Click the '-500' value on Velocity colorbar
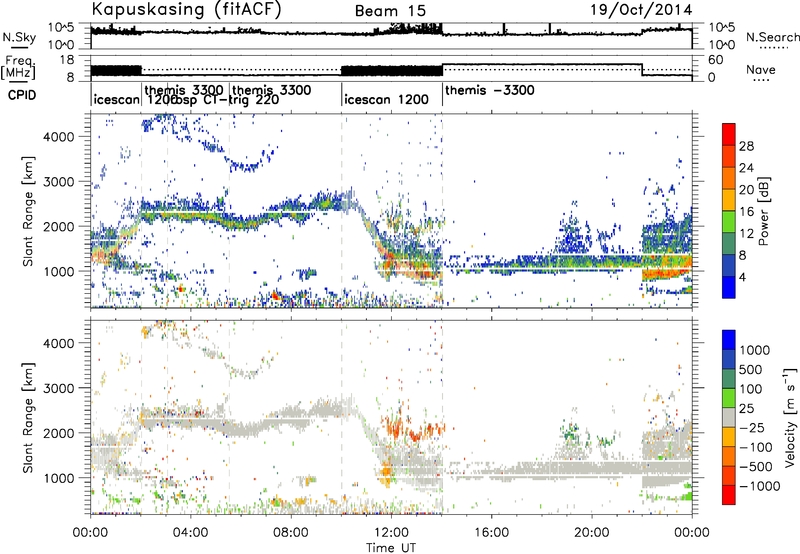This screenshot has width=800, height=554. pyautogui.click(x=754, y=467)
